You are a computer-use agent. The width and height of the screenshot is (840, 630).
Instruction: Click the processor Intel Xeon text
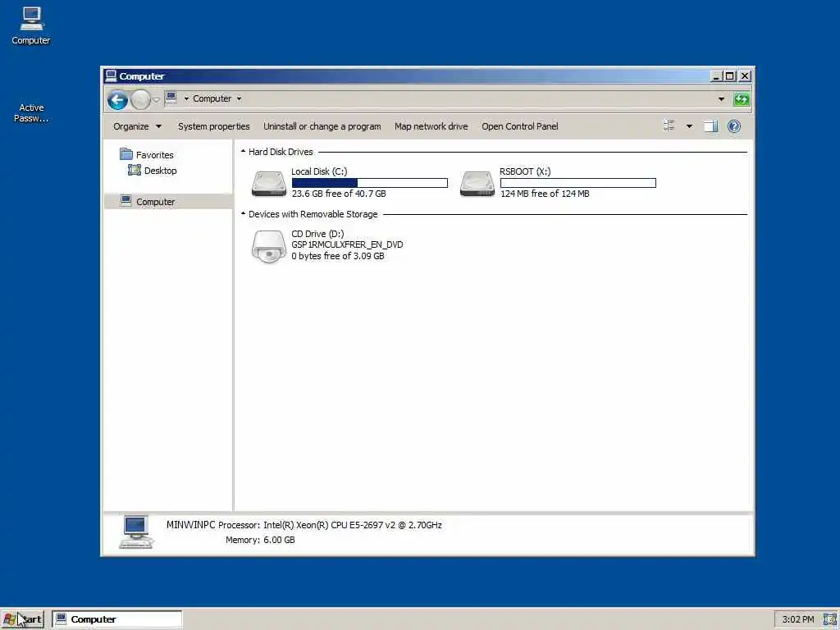[x=353, y=525]
